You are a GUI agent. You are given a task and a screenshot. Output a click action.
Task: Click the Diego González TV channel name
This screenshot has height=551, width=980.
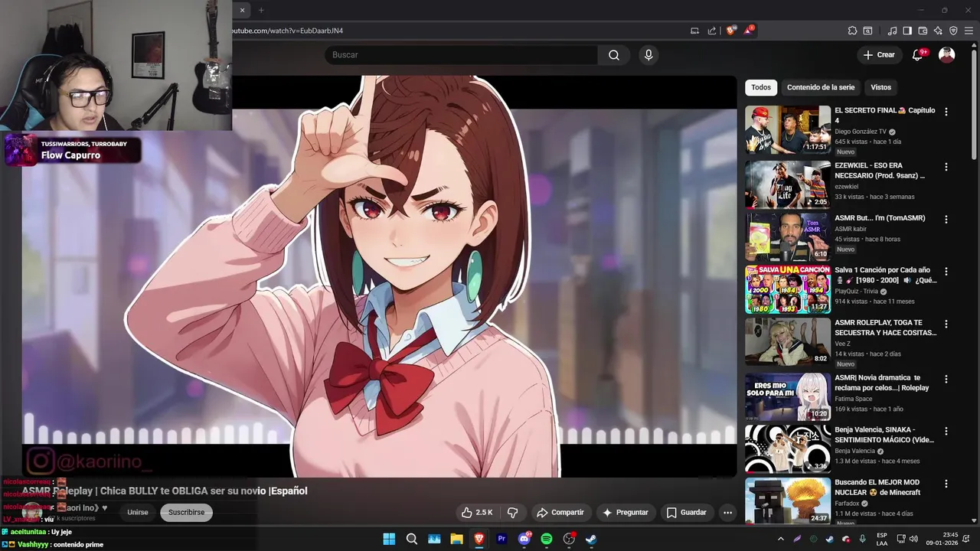861,132
